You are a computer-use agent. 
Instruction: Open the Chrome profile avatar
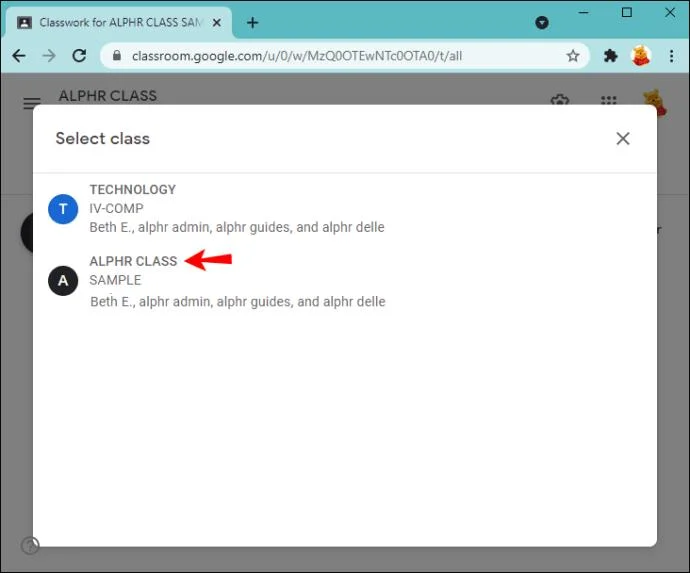tap(641, 56)
